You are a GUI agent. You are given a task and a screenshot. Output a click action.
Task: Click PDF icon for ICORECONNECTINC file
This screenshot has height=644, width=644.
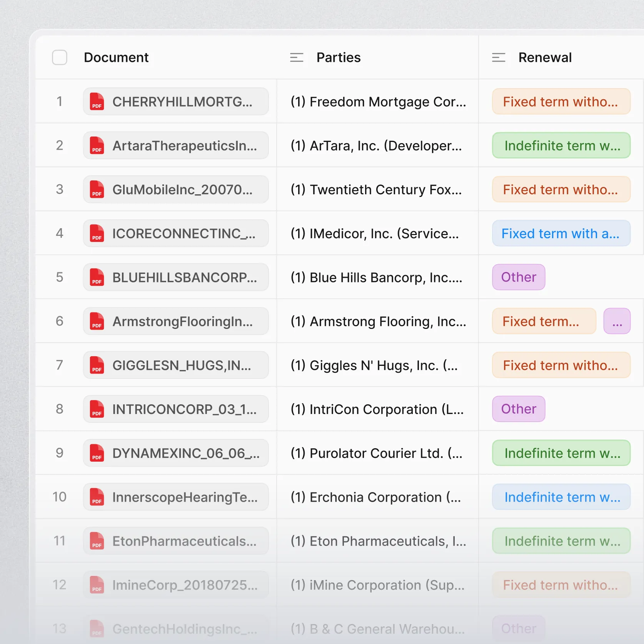pyautogui.click(x=97, y=233)
